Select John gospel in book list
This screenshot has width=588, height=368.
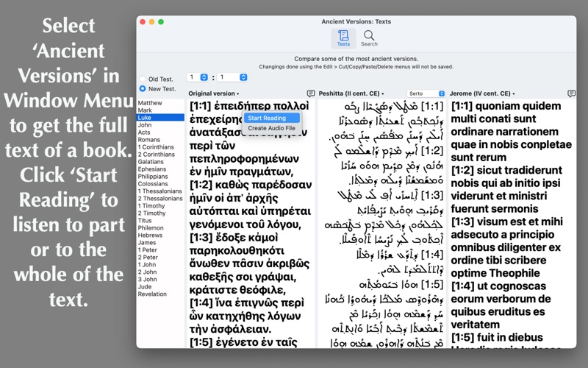160,125
